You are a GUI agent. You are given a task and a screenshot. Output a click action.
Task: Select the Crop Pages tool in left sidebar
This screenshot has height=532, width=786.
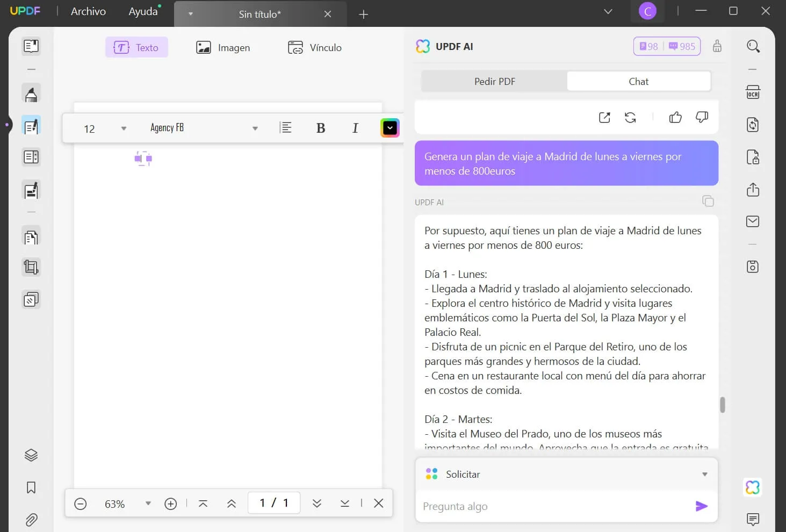(x=31, y=267)
